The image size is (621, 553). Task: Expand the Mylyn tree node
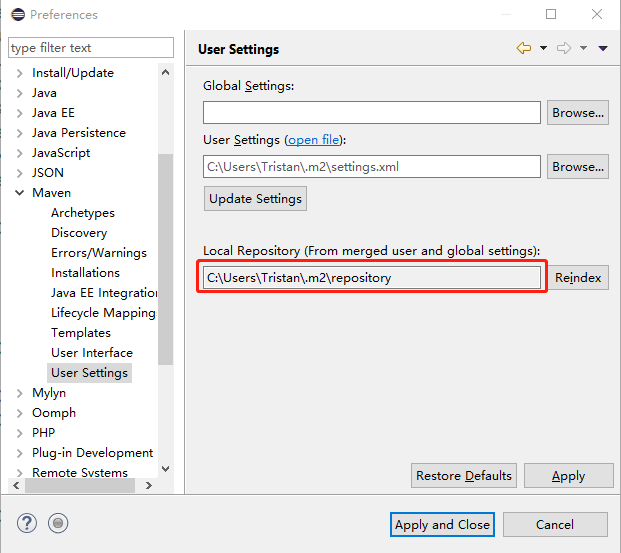tap(19, 393)
